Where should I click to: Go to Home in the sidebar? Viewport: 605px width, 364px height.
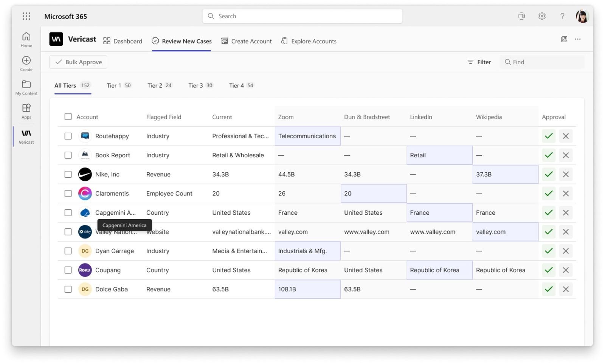[x=26, y=40]
